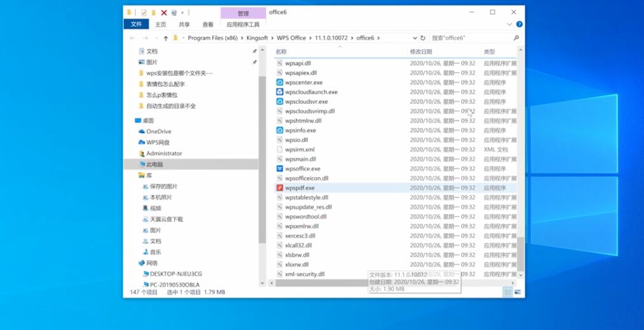Click the Properties icon in quick access toolbar
The width and height of the screenshot is (644, 330).
click(143, 12)
